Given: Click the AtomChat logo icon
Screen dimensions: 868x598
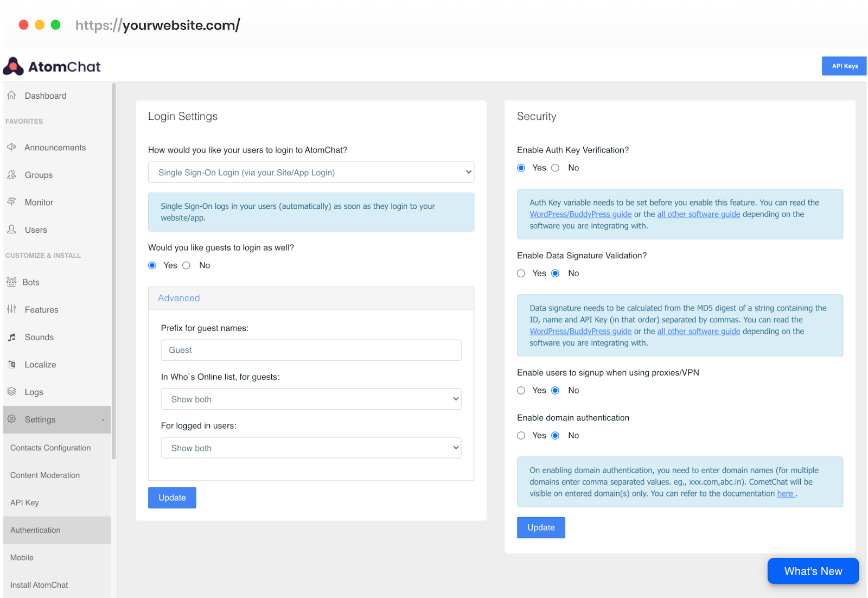Looking at the screenshot, I should click(13, 66).
